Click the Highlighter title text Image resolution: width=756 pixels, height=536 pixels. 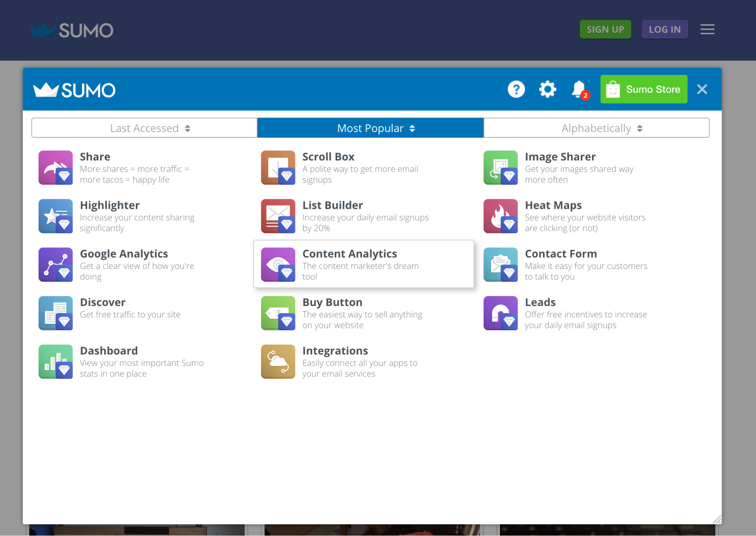tap(110, 205)
